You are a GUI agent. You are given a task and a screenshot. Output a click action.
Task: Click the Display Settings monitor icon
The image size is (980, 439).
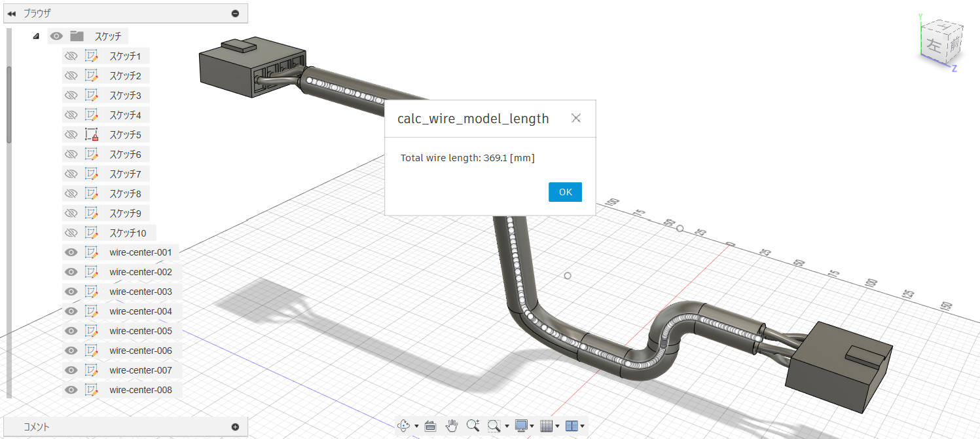point(520,426)
